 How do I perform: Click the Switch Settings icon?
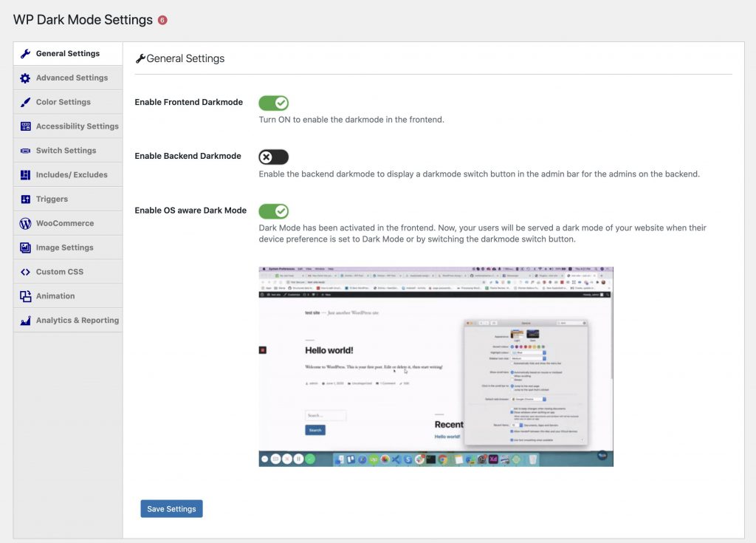click(x=26, y=151)
